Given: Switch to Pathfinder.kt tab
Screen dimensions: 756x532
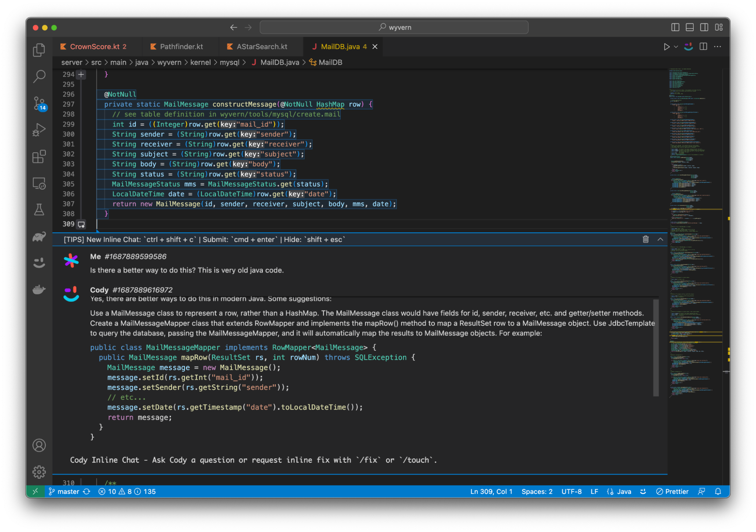Looking at the screenshot, I should (181, 46).
